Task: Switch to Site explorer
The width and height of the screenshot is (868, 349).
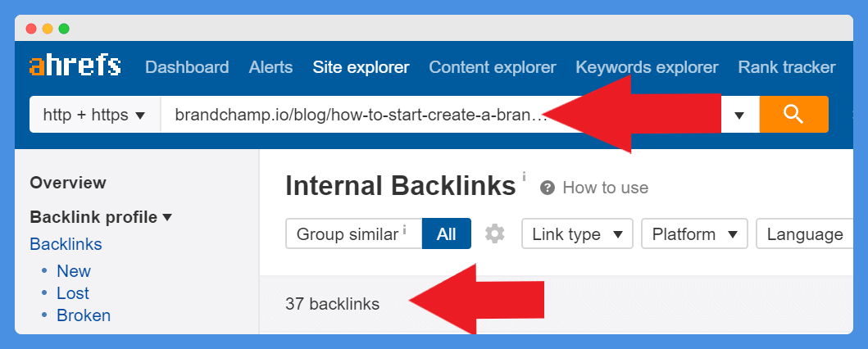Action: [x=361, y=67]
